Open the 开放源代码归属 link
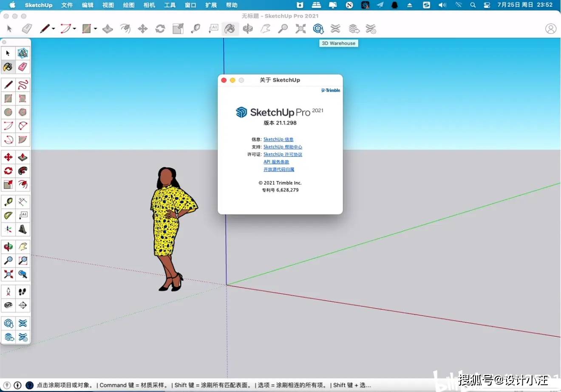The height and width of the screenshot is (392, 561). pyautogui.click(x=279, y=169)
